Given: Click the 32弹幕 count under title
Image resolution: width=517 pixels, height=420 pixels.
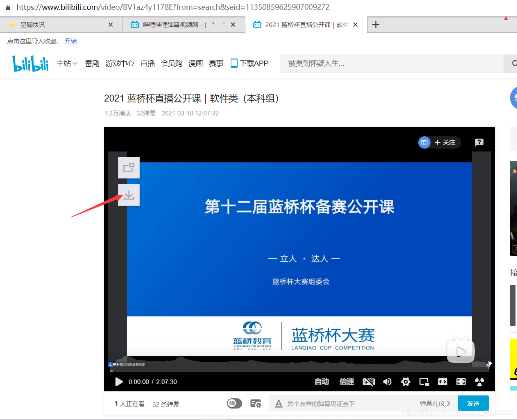Looking at the screenshot, I should click(146, 113).
